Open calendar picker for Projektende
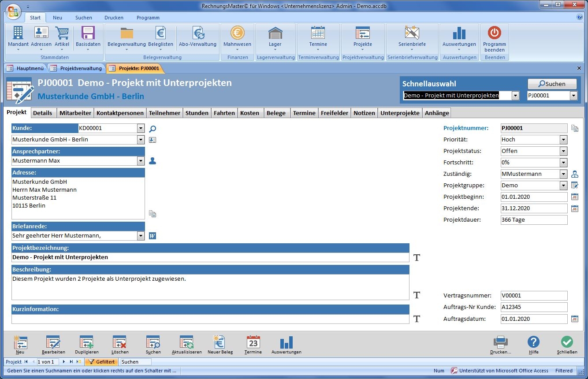Viewport: 588px width, 379px height. pos(575,208)
